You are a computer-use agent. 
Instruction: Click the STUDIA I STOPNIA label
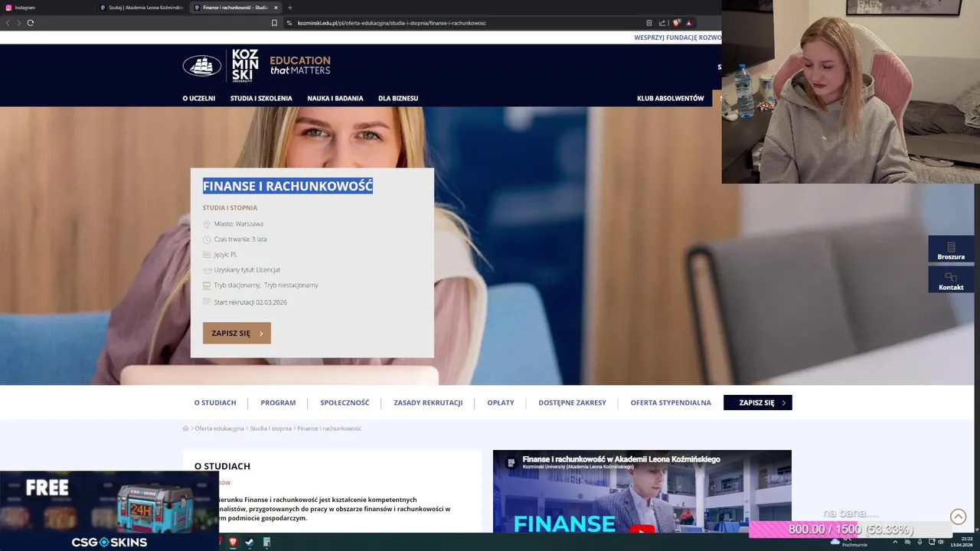pos(230,207)
